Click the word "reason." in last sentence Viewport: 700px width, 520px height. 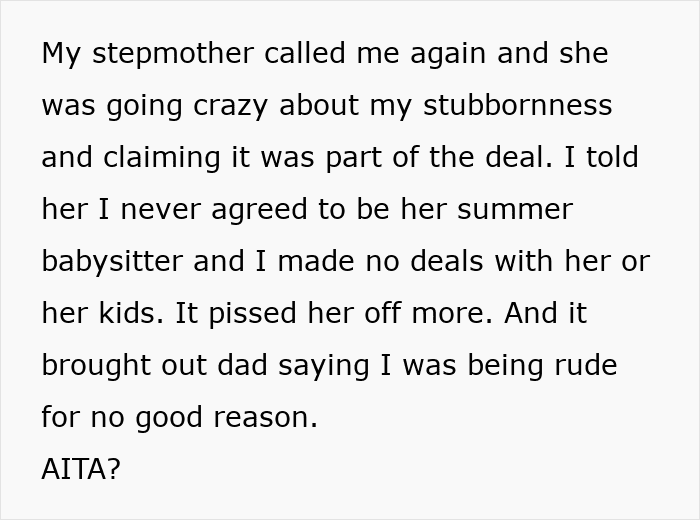[x=266, y=419]
